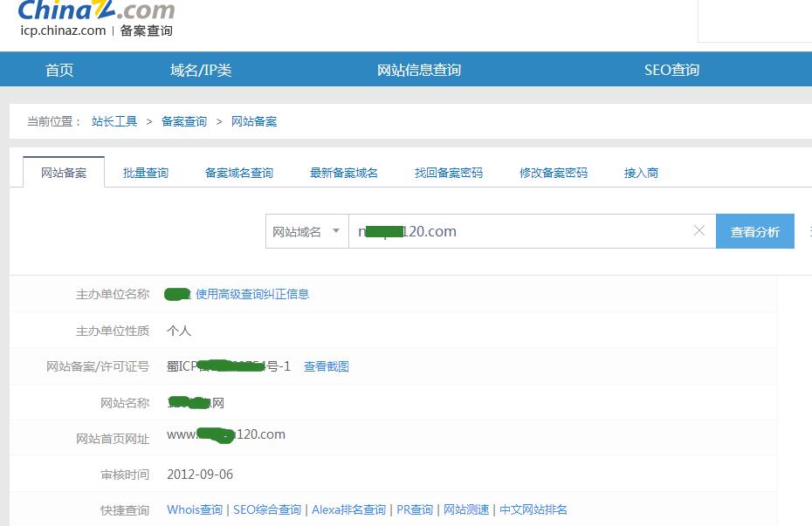
Task: Open the SEO查询 navigation menu
Action: (x=671, y=70)
